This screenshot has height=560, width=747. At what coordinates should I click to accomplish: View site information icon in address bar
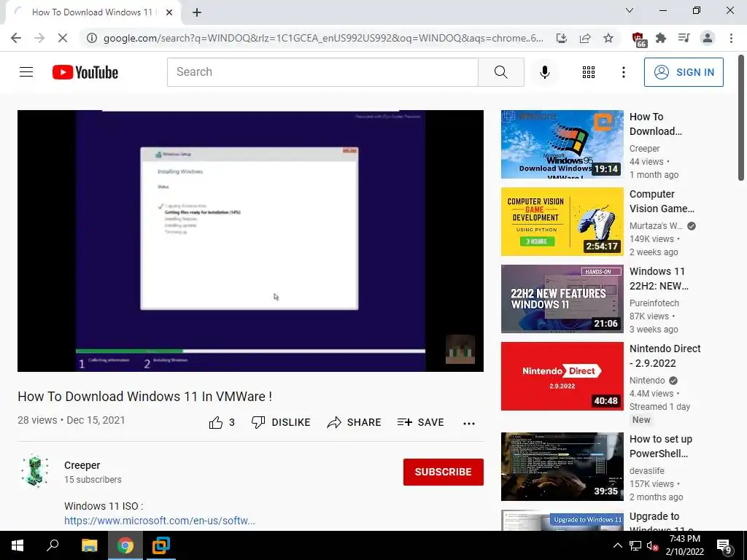(92, 38)
